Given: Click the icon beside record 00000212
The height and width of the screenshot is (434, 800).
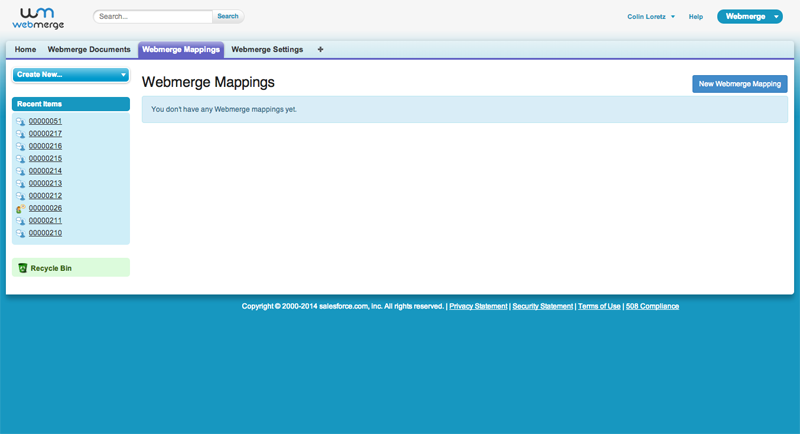Looking at the screenshot, I should 20,196.
